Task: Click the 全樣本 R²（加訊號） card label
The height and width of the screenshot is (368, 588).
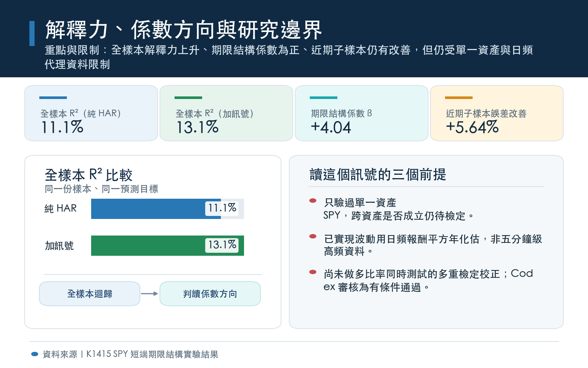Action: 215,113
